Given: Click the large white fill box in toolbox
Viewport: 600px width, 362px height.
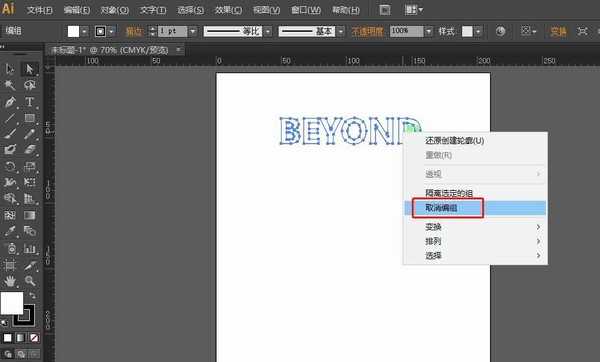Looking at the screenshot, I should tap(12, 303).
